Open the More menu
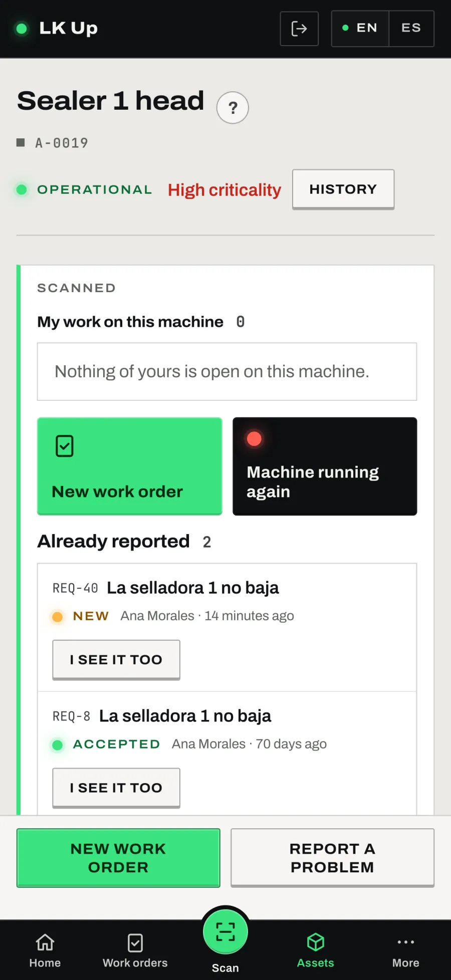This screenshot has width=451, height=980. pyautogui.click(x=406, y=950)
